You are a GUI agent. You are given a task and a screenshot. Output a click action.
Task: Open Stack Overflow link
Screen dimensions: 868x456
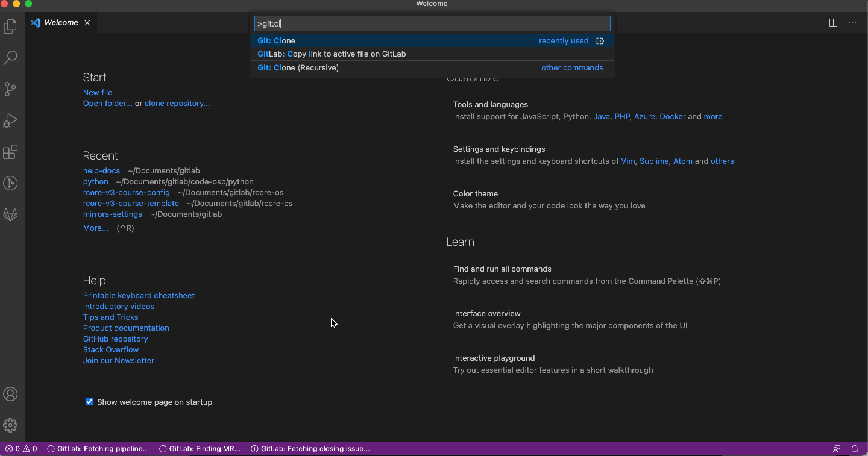[111, 350]
